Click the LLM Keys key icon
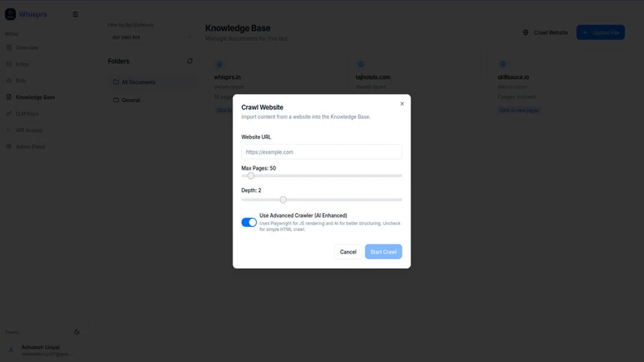 click(9, 113)
